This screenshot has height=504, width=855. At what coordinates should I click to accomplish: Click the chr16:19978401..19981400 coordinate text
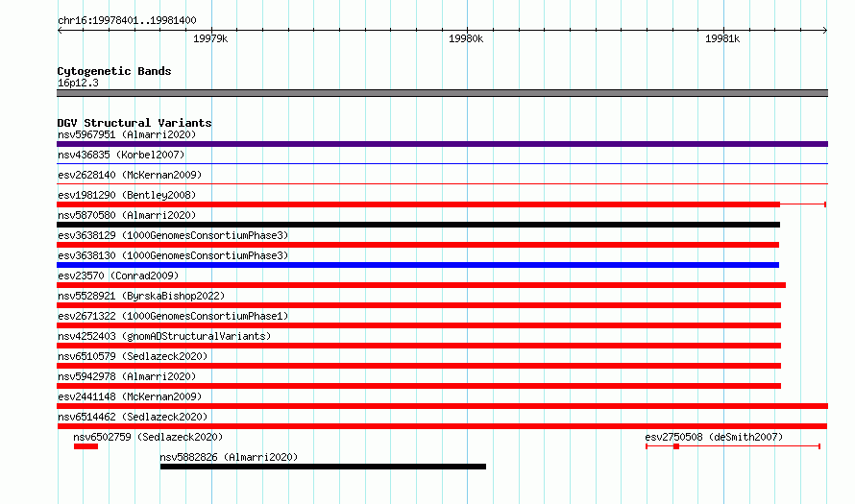[127, 20]
